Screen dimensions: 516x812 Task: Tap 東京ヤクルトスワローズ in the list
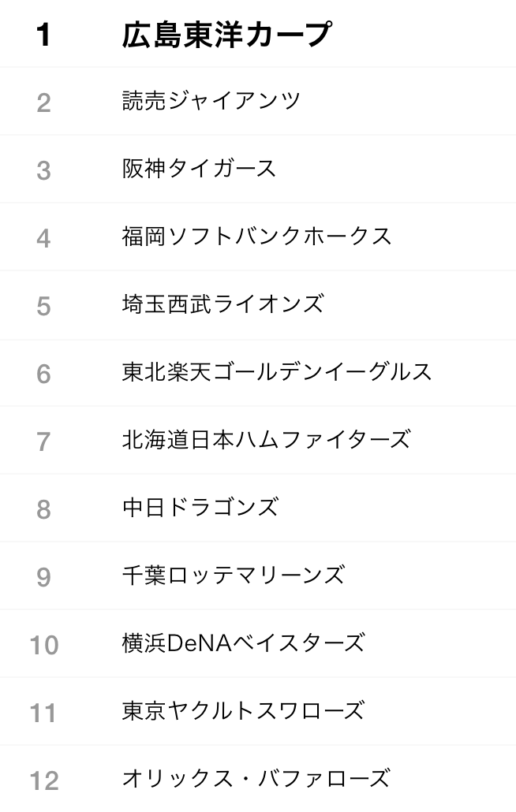(x=244, y=711)
